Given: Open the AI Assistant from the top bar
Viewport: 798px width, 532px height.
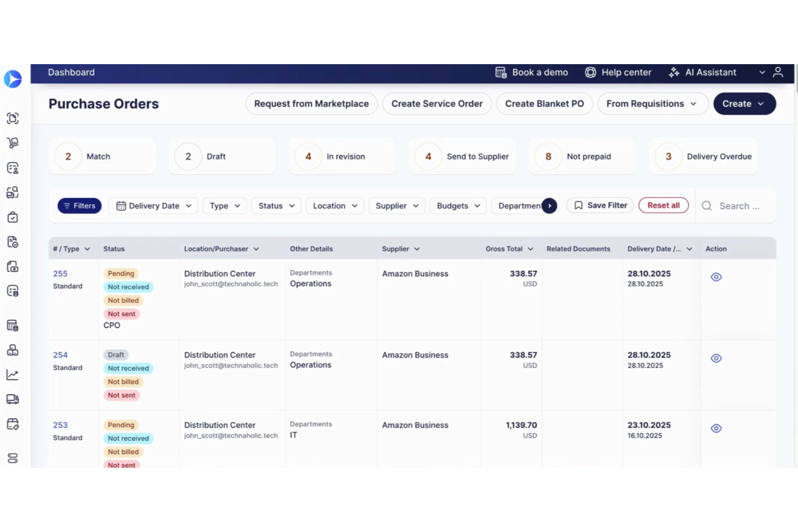Looking at the screenshot, I should (x=703, y=72).
